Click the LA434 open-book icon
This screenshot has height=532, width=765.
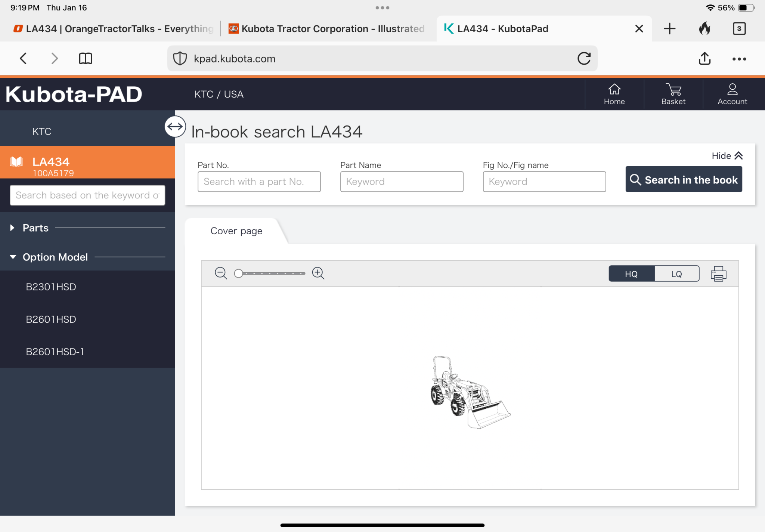click(16, 162)
